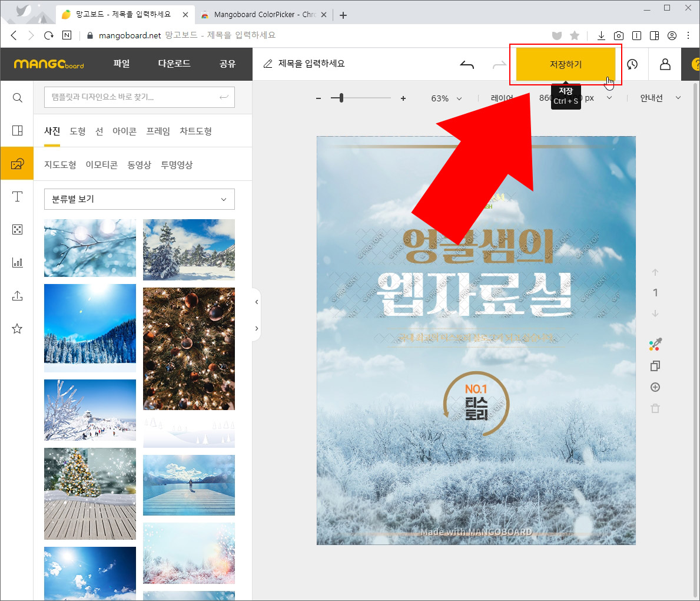Open the chart panel in the sidebar

point(17,262)
